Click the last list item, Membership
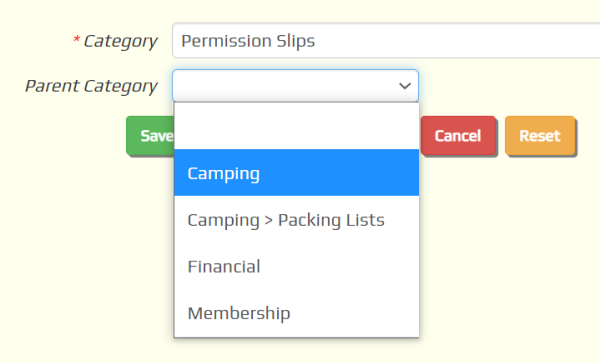Image resolution: width=600 pixels, height=363 pixels. coord(297,313)
